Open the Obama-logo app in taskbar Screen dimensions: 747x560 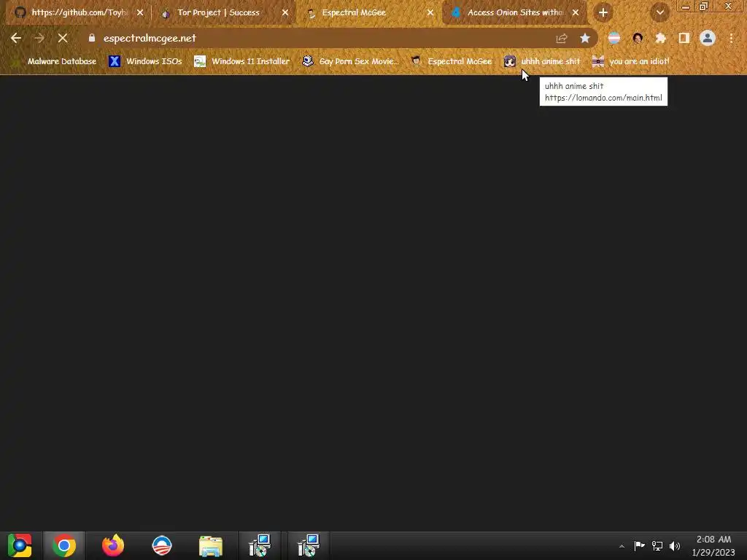162,545
